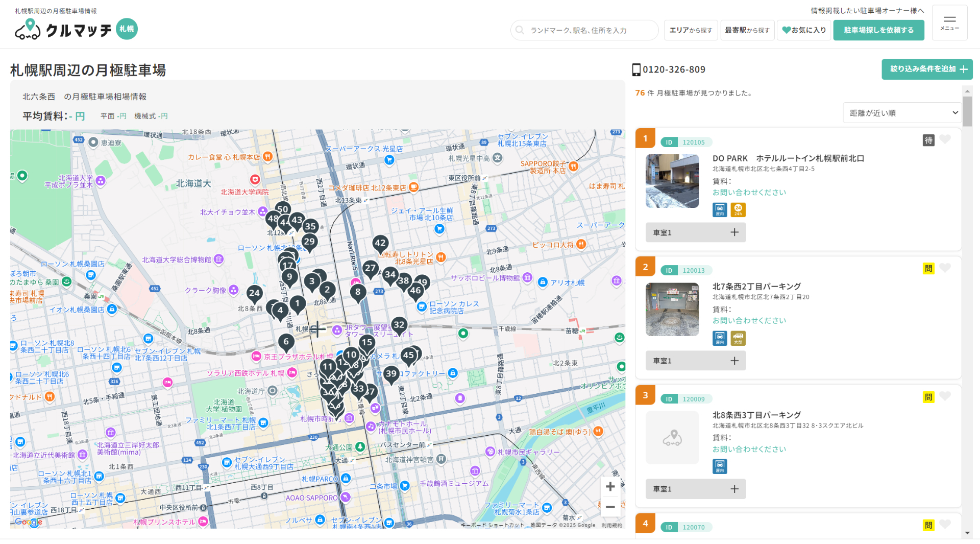Image resolution: width=980 pixels, height=544 pixels.
Task: Select map marker number 50
Action: coord(283,209)
